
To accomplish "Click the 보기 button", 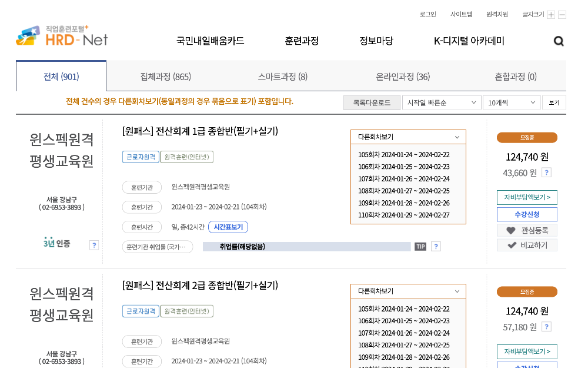I will 554,102.
